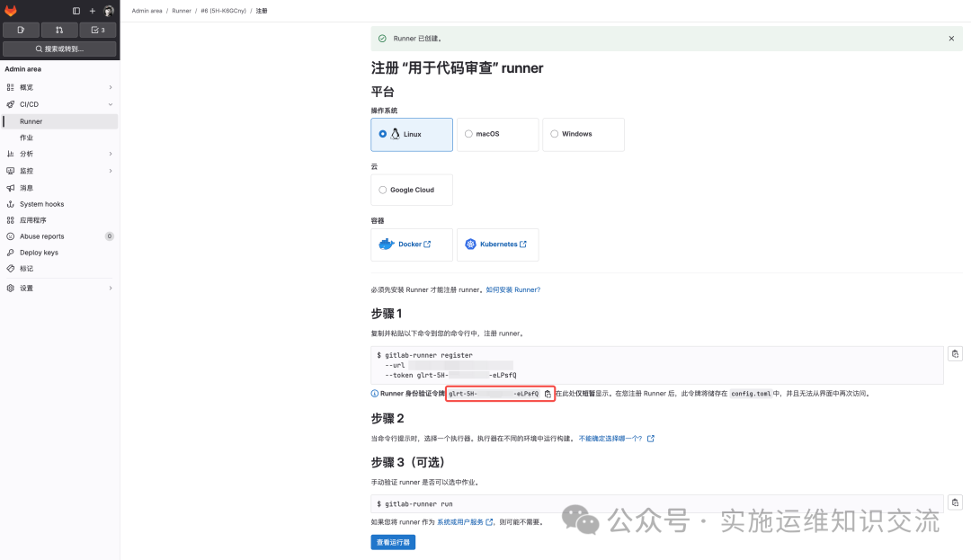Select the macOS operating system
Image resolution: width=971 pixels, height=560 pixels.
497,134
